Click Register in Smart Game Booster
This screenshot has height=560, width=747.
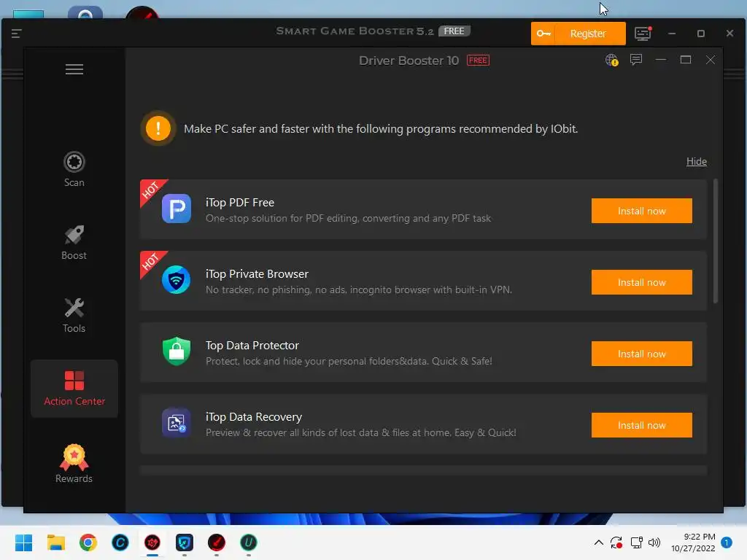point(578,34)
